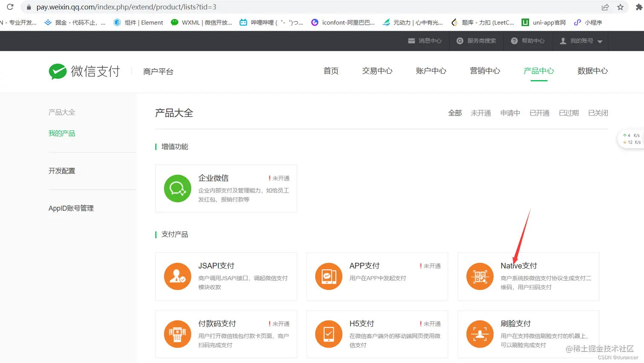Click the Native支付 QR code icon
644x363 pixels.
[x=480, y=276]
